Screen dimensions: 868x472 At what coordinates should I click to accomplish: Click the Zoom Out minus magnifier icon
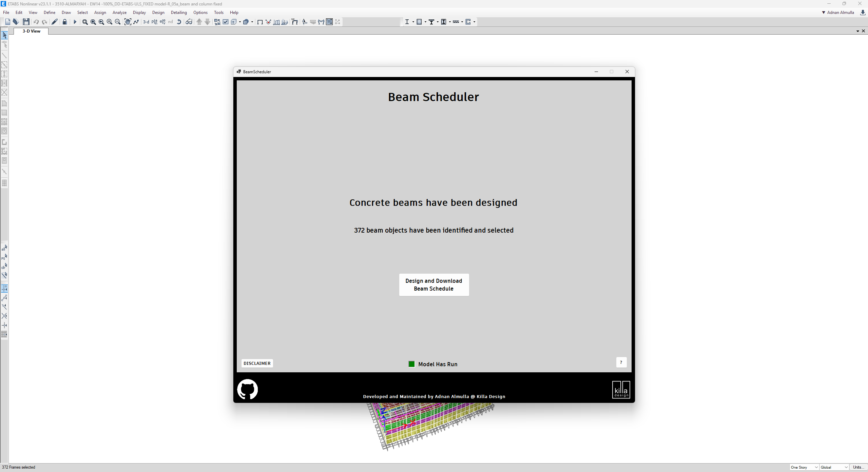click(x=118, y=22)
